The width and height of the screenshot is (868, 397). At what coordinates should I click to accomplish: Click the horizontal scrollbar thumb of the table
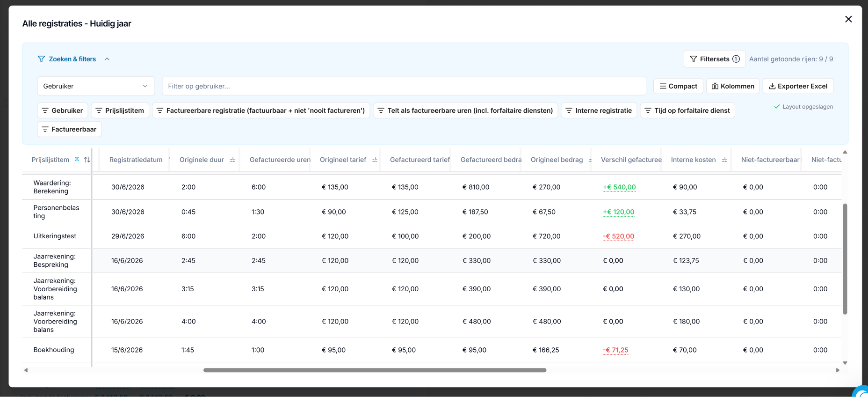click(375, 370)
